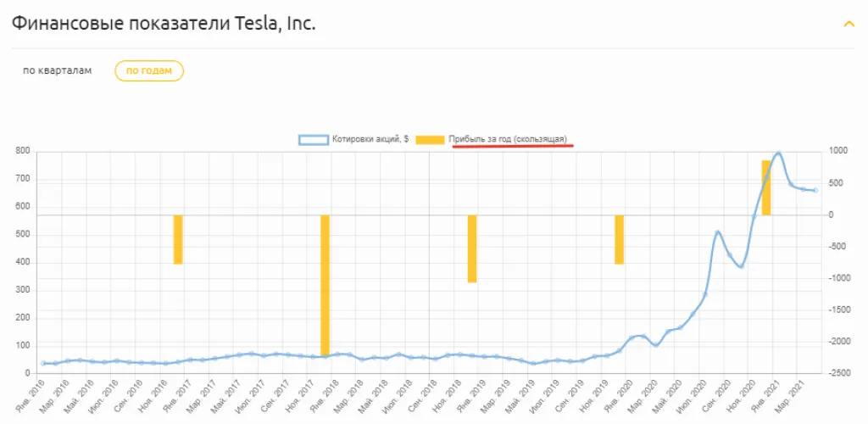Collapse the Tesla financials section chevron
The image size is (868, 424).
pyautogui.click(x=849, y=24)
